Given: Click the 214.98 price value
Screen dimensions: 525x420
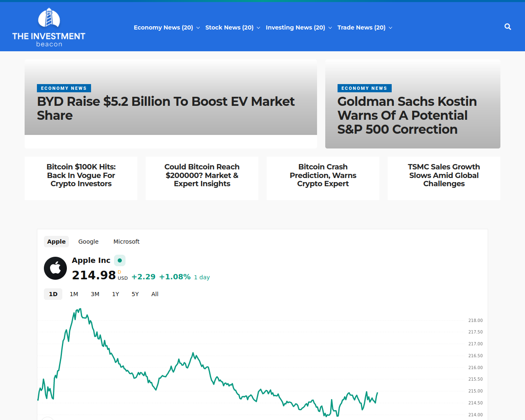Looking at the screenshot, I should click(x=94, y=275).
